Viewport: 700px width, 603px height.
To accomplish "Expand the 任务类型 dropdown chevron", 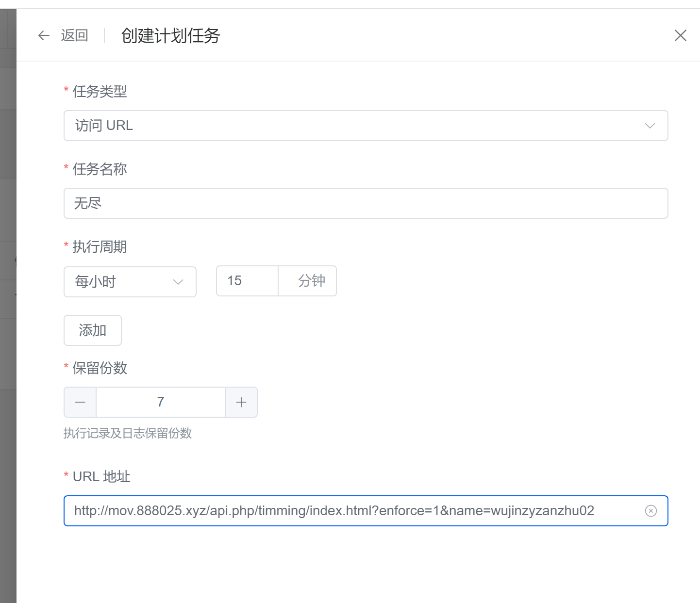I will (x=650, y=126).
